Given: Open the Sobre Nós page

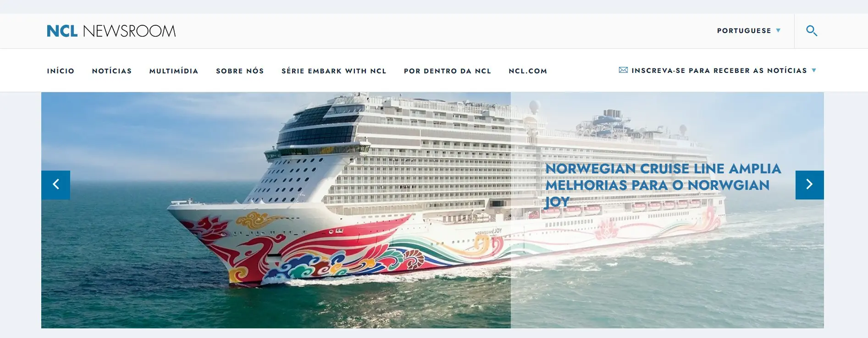Looking at the screenshot, I should tap(240, 71).
